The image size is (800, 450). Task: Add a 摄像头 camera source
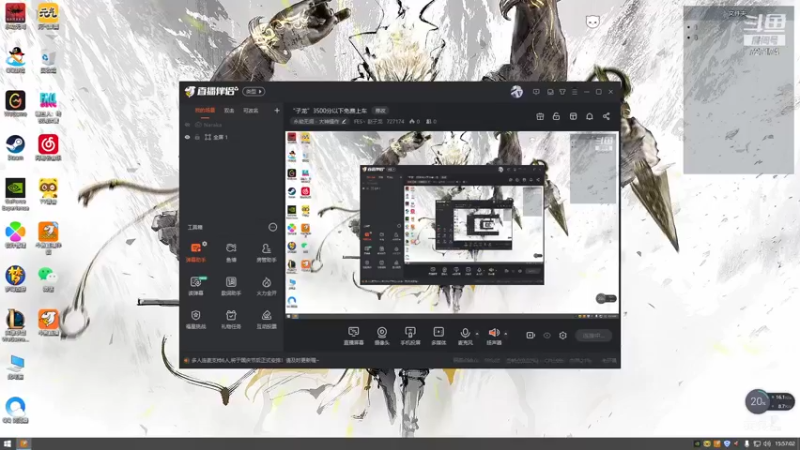pyautogui.click(x=382, y=336)
